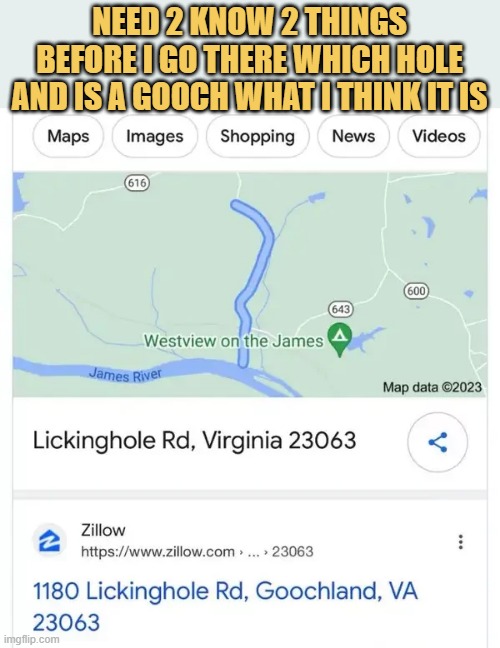Switch to the Images tab
Image resolution: width=500 pixels, height=648 pixels.
(155, 136)
